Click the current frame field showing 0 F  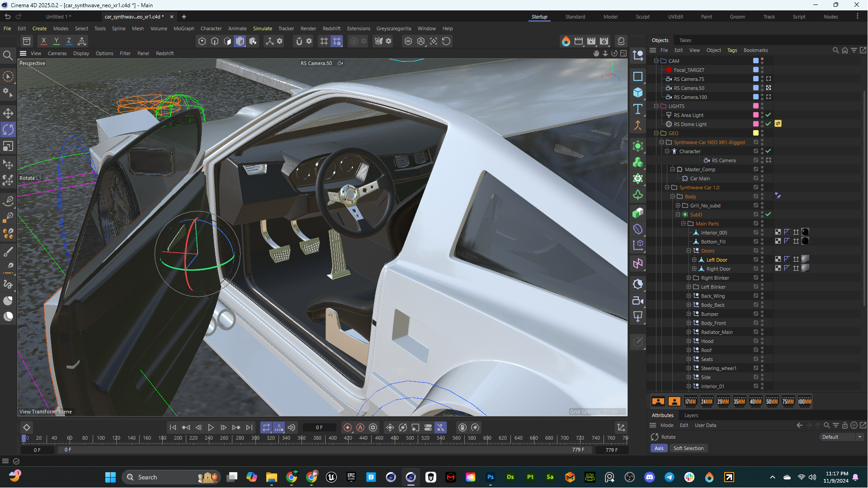pyautogui.click(x=319, y=427)
